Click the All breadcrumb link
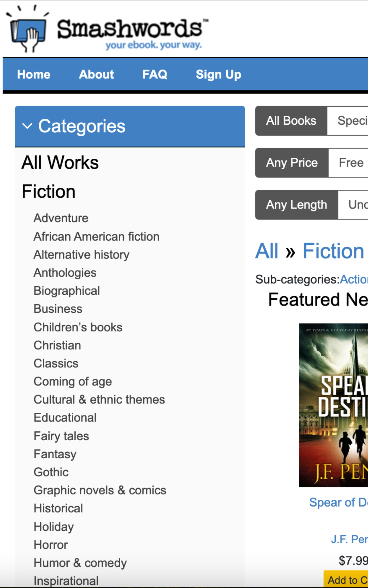Viewport: 368px width, 588px height. tap(266, 251)
